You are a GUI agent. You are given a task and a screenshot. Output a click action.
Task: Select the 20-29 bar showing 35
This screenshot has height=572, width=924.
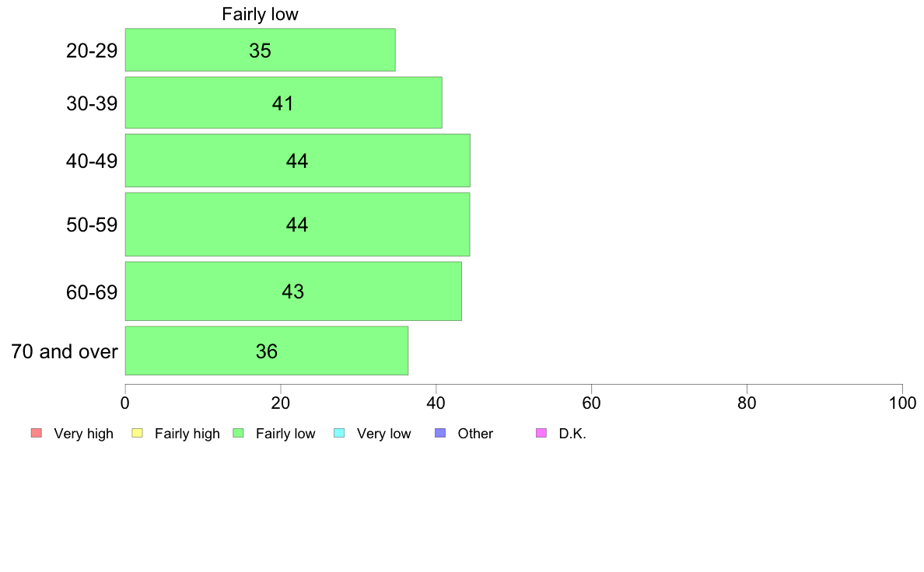coord(260,50)
